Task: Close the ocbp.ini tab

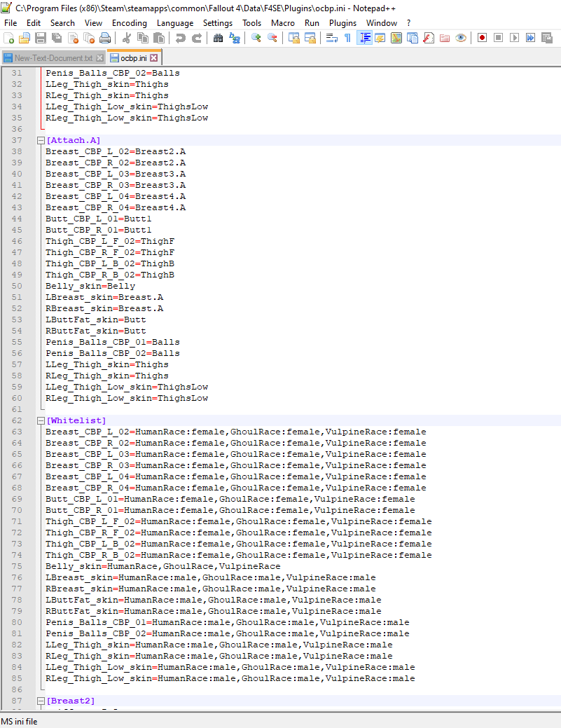Action: coord(153,58)
